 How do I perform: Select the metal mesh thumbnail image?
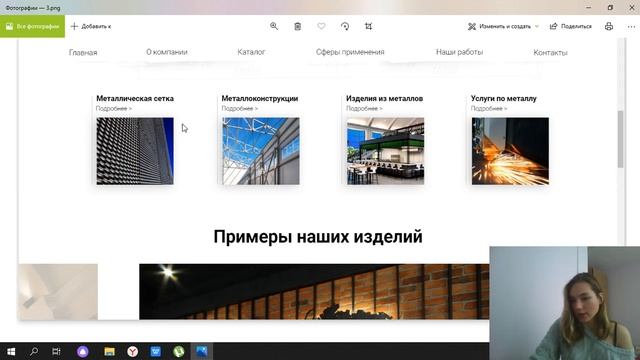coord(135,151)
